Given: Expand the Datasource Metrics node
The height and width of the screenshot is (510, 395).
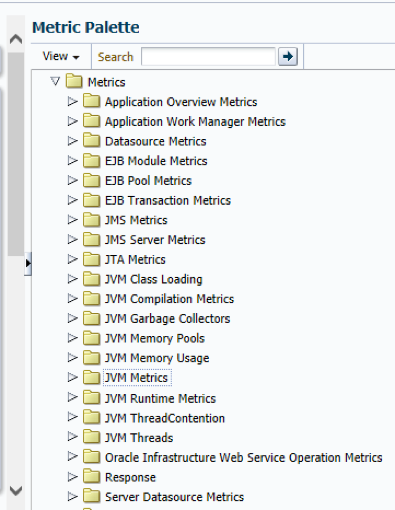Looking at the screenshot, I should [x=72, y=141].
